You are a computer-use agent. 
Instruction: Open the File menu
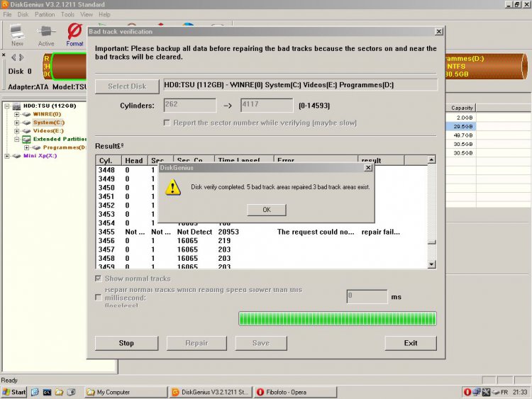click(x=7, y=15)
